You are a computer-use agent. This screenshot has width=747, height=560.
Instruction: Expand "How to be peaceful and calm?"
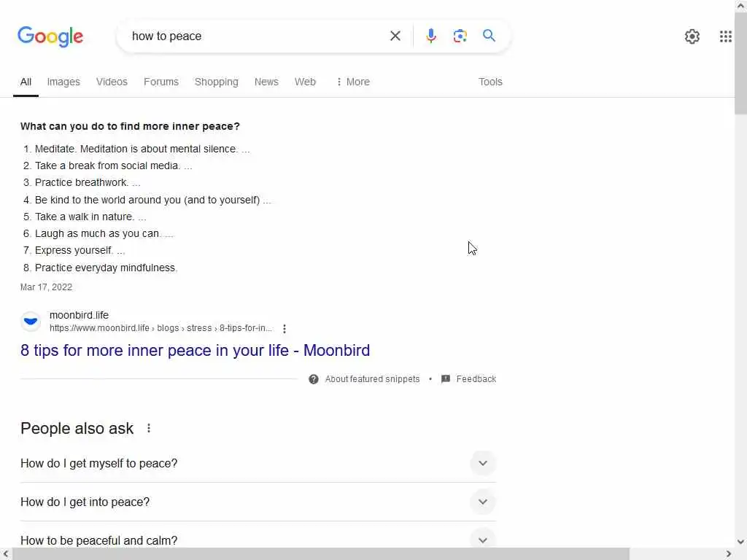coord(482,540)
